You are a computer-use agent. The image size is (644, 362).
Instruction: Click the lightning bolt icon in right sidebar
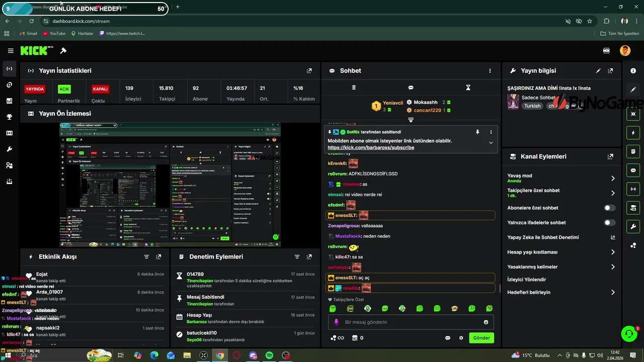pos(633,133)
